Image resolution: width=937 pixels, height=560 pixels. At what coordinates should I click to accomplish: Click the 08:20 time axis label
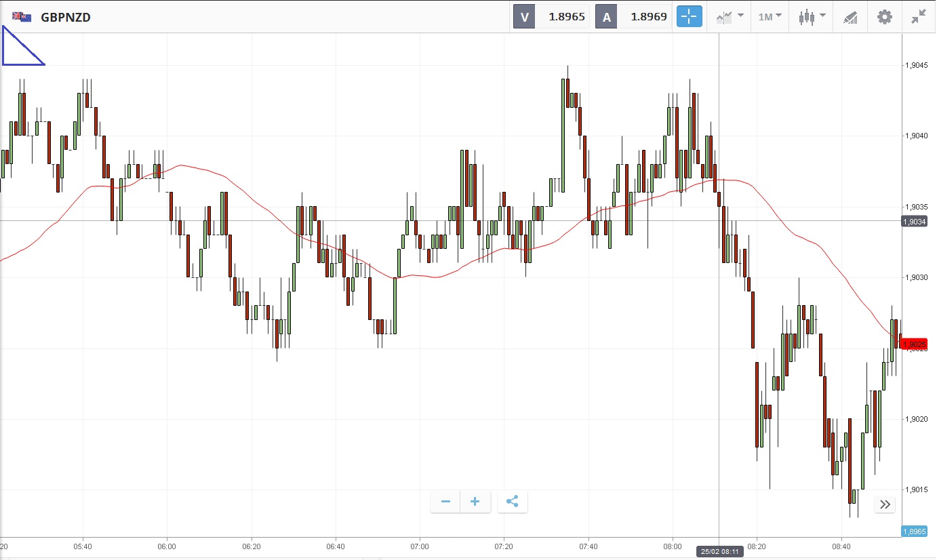(x=757, y=546)
